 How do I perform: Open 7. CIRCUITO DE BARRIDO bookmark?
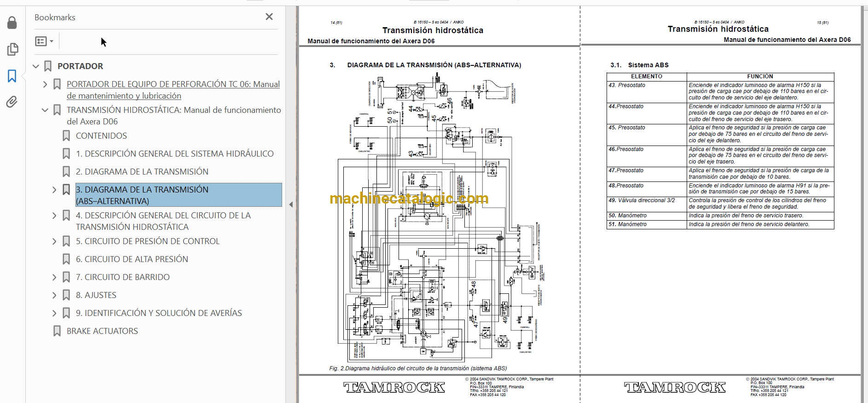tap(123, 277)
